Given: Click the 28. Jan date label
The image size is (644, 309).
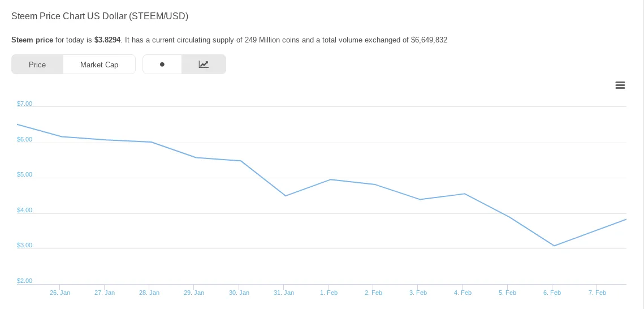Looking at the screenshot, I should coord(149,293).
